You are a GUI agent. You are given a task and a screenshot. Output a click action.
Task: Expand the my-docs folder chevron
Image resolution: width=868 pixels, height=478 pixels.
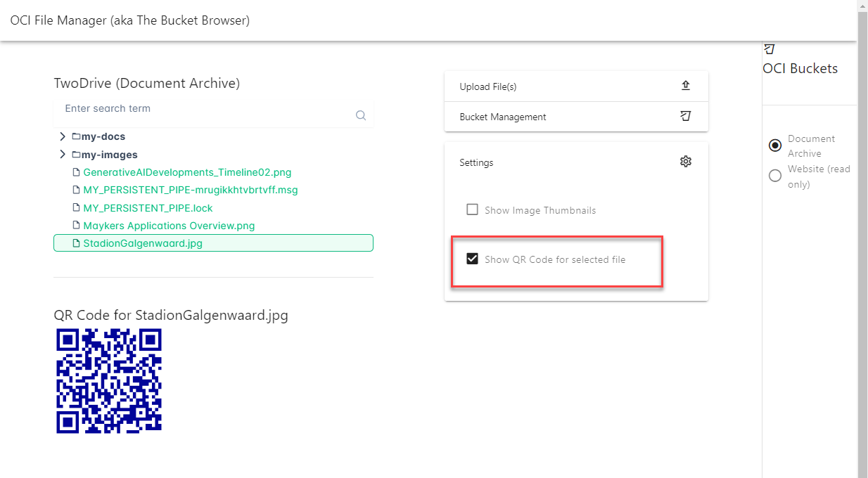tap(63, 136)
